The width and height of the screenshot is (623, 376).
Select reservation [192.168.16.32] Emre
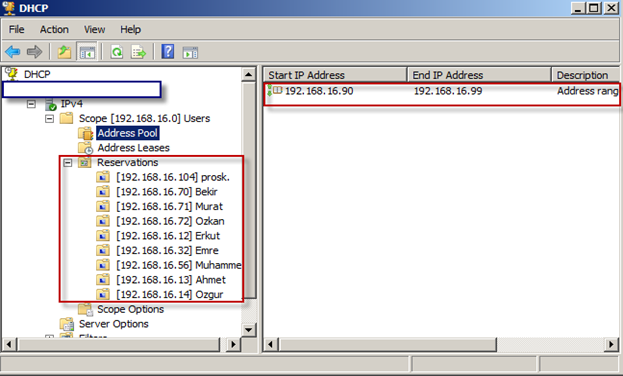pos(167,250)
